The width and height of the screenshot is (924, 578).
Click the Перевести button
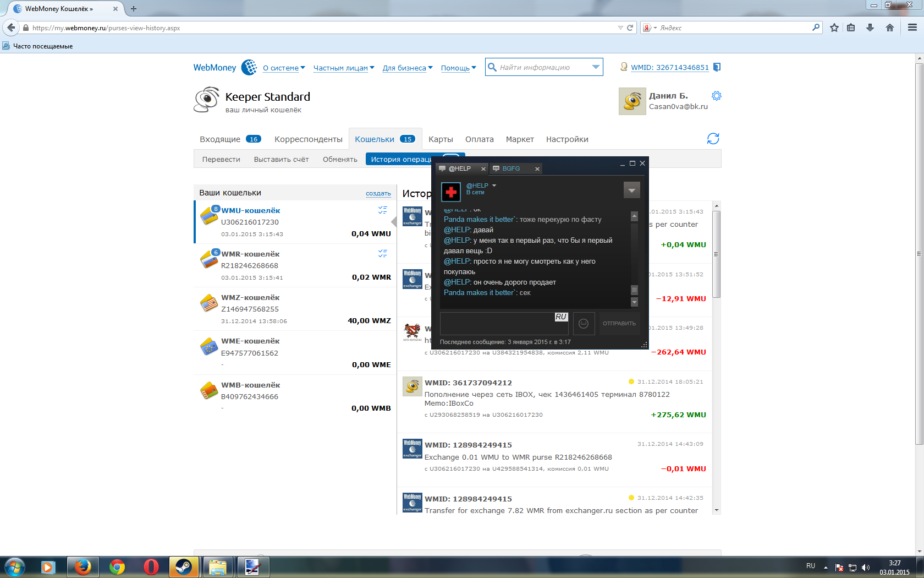(221, 160)
